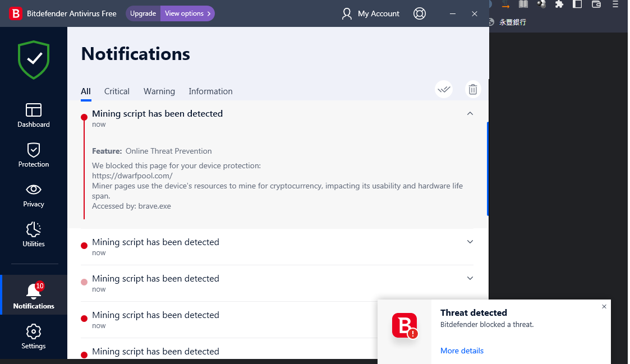Open More details link in threat popup
Screen dimensions: 630x364
[x=462, y=351]
